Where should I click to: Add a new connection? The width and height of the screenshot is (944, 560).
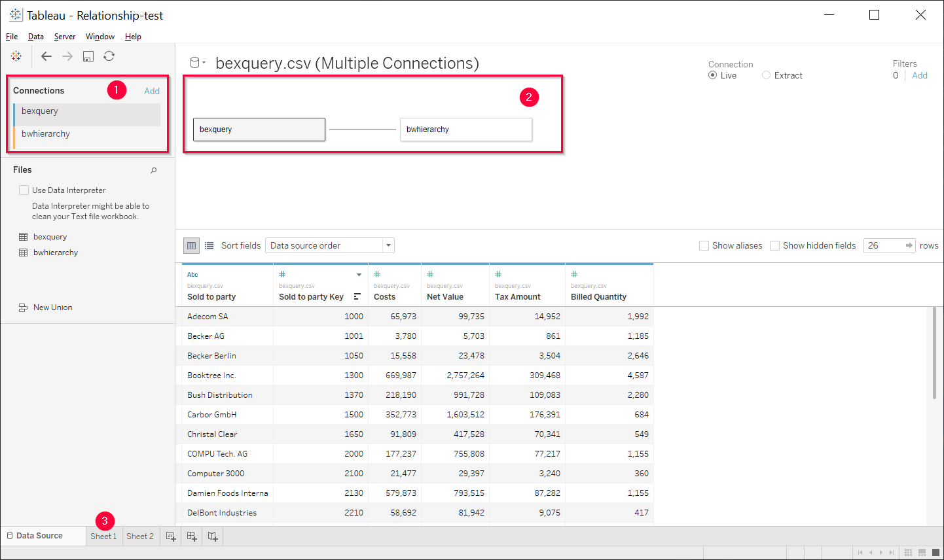click(152, 91)
